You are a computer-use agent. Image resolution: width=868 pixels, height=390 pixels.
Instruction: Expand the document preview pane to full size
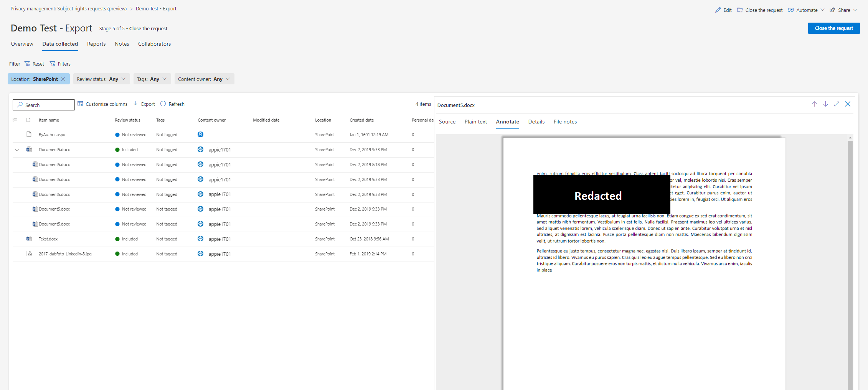tap(837, 104)
